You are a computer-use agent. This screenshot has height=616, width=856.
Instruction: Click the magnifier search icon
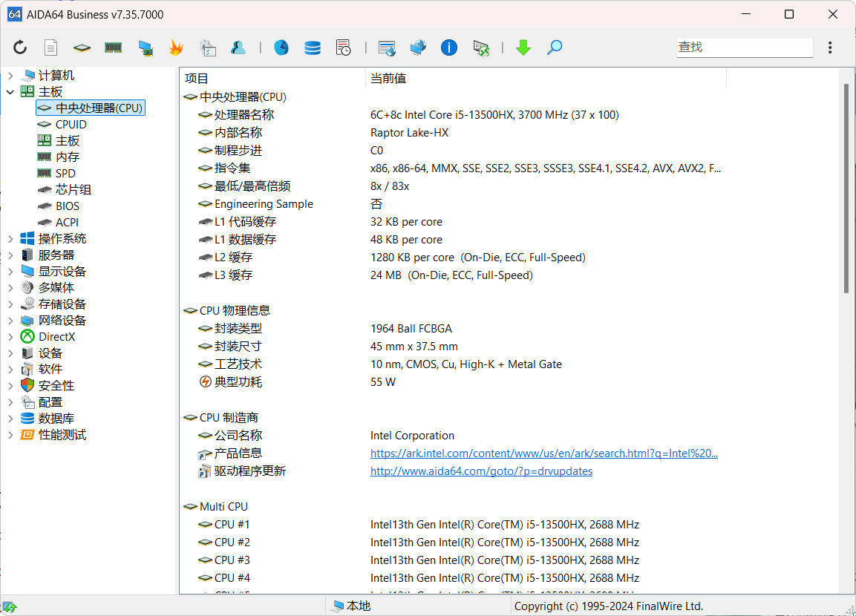coord(554,47)
